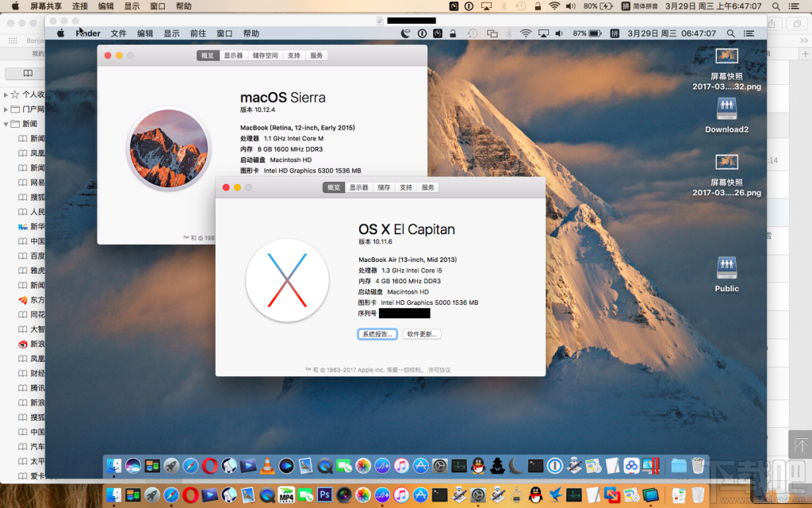Switch to 储存 tab in El Capitan window
The image size is (812, 508).
(x=384, y=187)
